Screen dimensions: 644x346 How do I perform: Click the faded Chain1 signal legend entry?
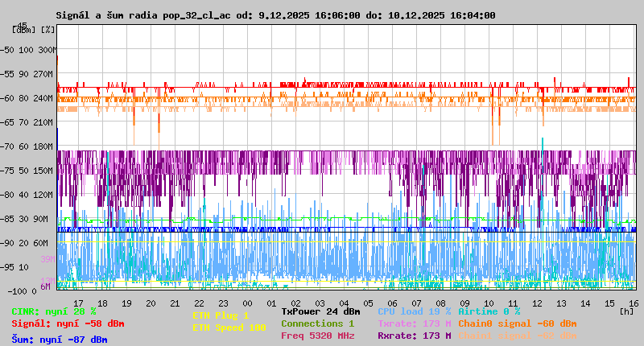[517, 336]
